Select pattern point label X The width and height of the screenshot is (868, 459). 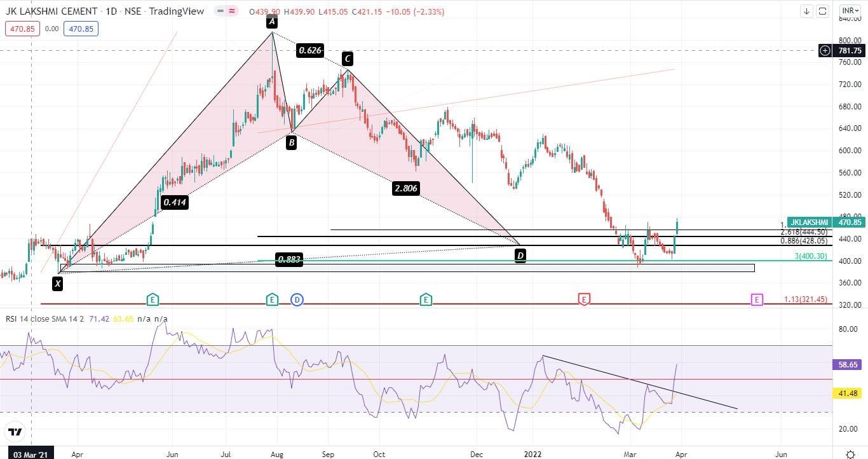point(58,284)
